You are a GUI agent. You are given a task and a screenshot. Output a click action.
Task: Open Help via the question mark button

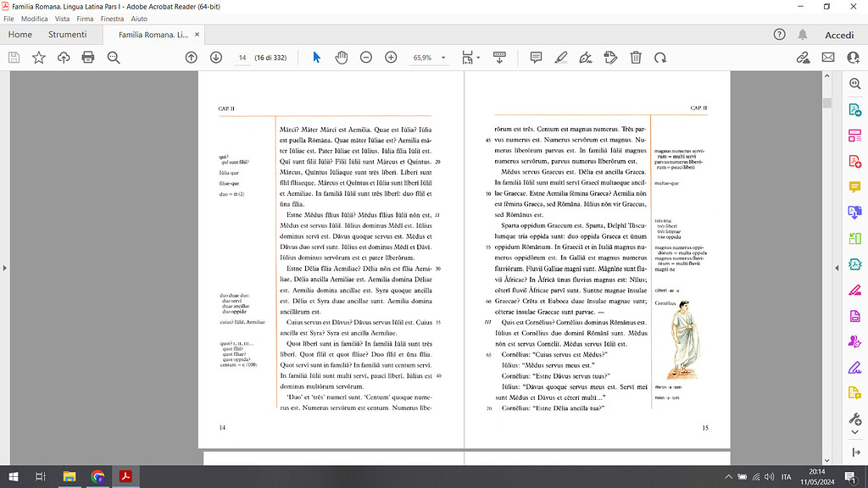tap(778, 35)
